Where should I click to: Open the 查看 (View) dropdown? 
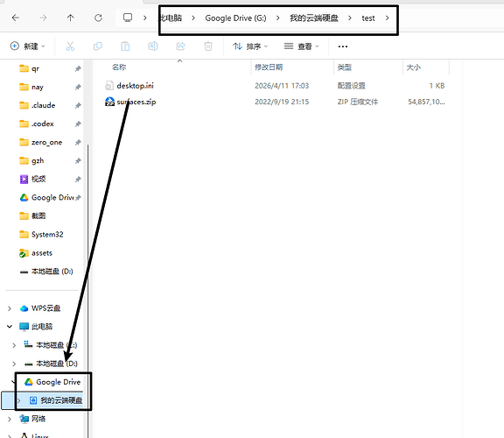302,46
